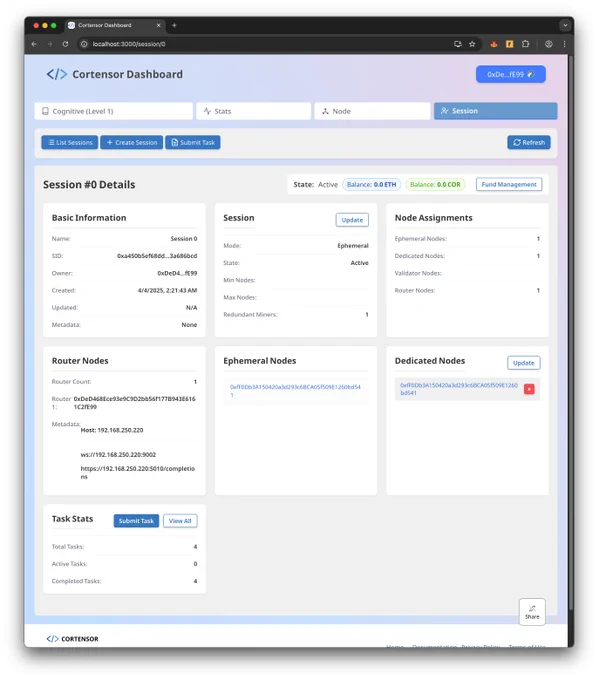Go forward in browser history

click(49, 44)
